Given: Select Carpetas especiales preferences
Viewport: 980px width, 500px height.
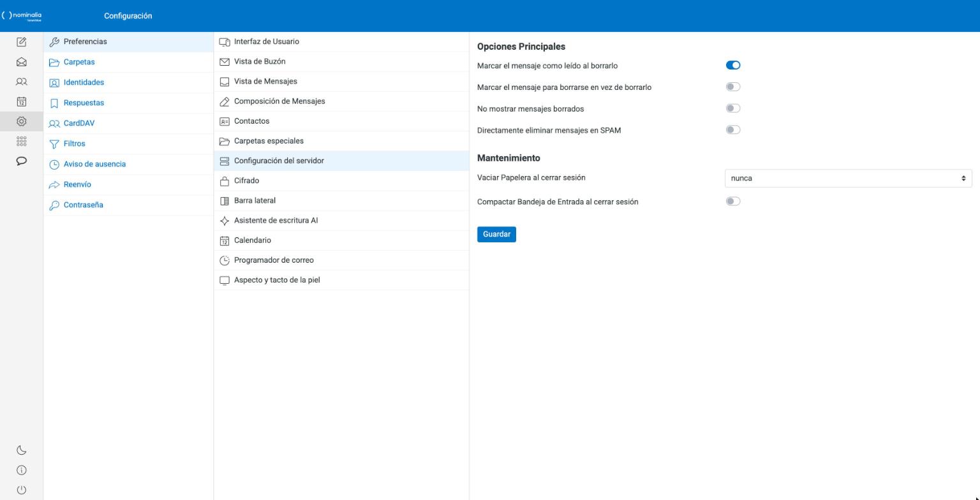Looking at the screenshot, I should (x=341, y=140).
